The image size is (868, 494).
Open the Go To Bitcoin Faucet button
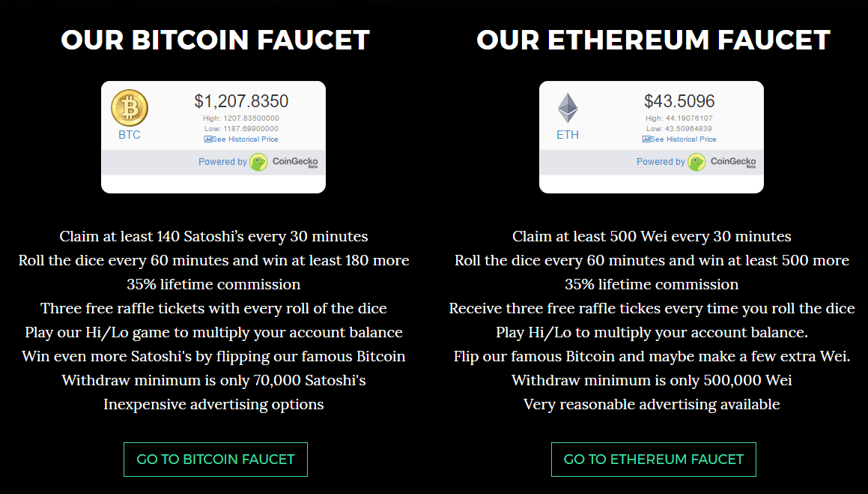216,459
